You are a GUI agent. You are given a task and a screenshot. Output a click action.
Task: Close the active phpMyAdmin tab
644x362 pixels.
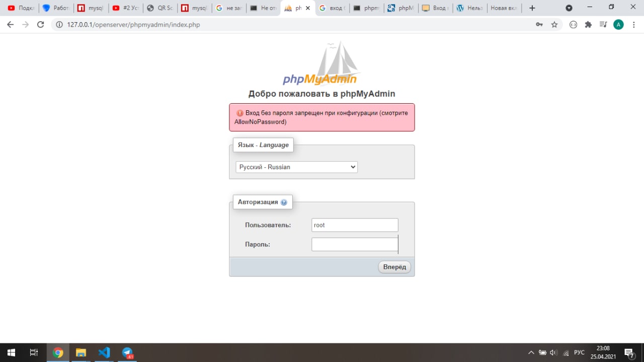[x=308, y=8]
